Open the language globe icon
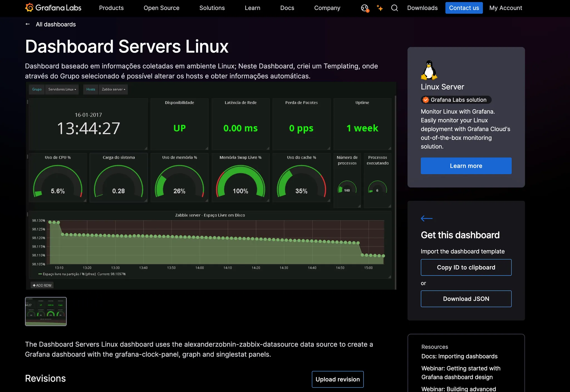570x392 pixels. click(x=365, y=8)
